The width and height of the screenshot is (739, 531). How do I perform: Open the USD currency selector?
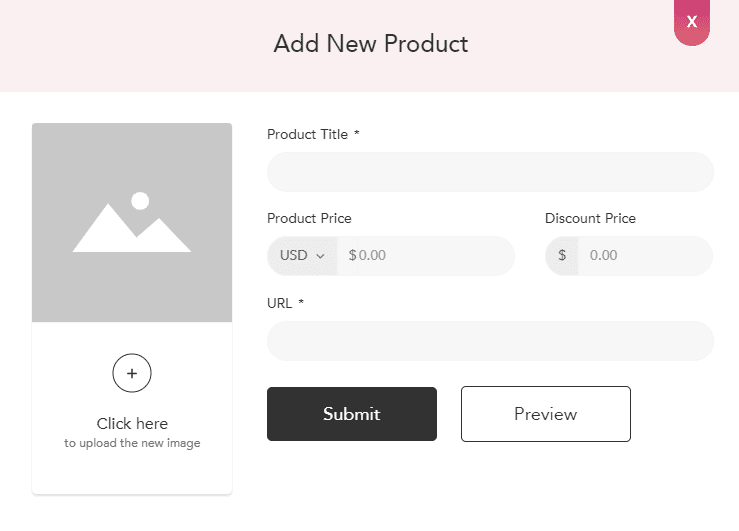click(302, 256)
